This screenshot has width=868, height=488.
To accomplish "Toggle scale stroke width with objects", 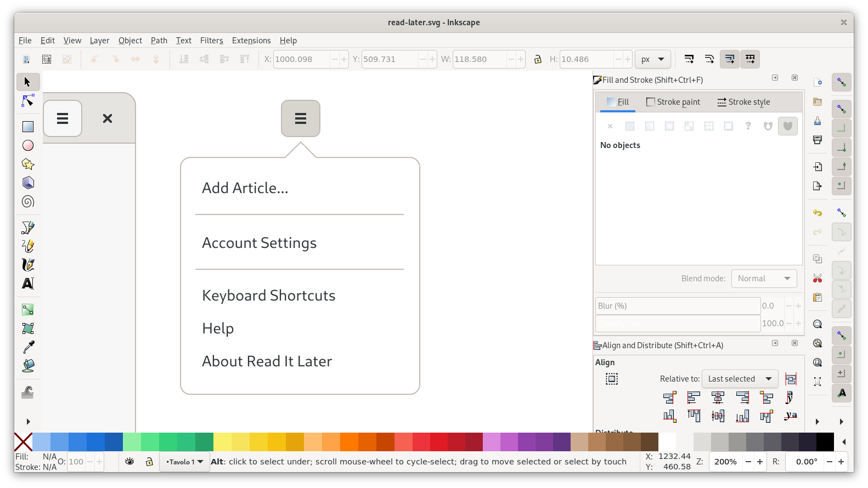I will tap(689, 59).
